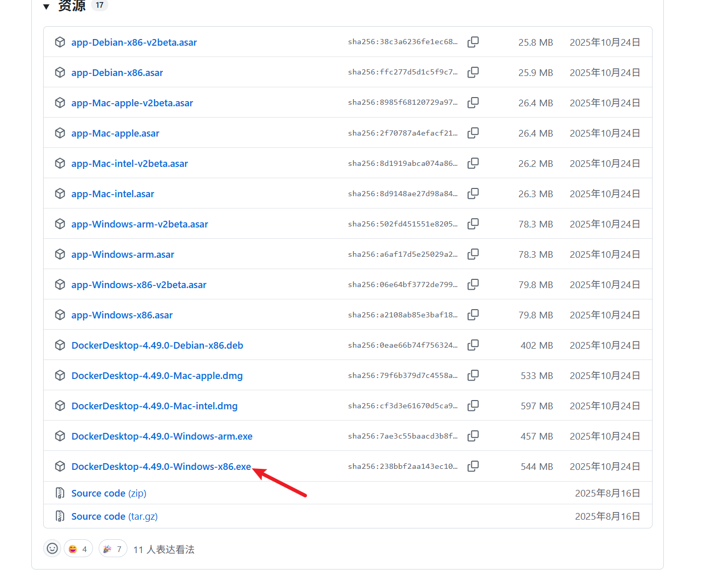
Task: Toggle the party popper reaction with 7
Action: [x=113, y=549]
